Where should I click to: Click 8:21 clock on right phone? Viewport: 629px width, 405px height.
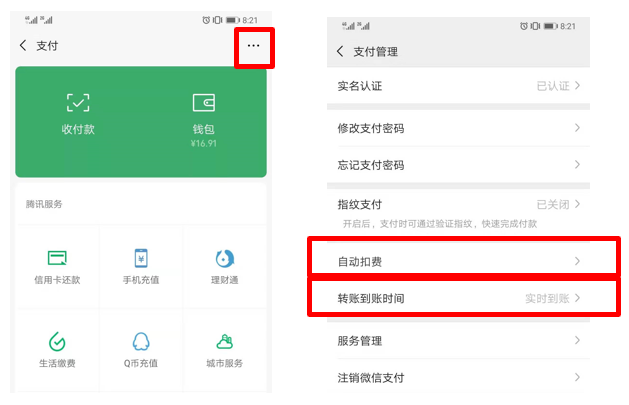[x=568, y=26]
